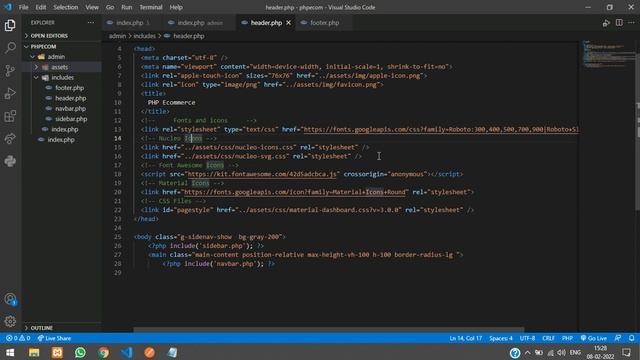Click the Visual Studio Code taskbar icon
The width and height of the screenshot is (640, 360).
[x=127, y=352]
